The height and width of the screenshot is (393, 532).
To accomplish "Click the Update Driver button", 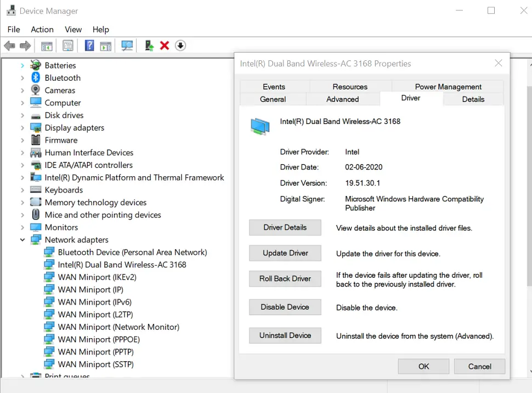I will click(x=285, y=253).
